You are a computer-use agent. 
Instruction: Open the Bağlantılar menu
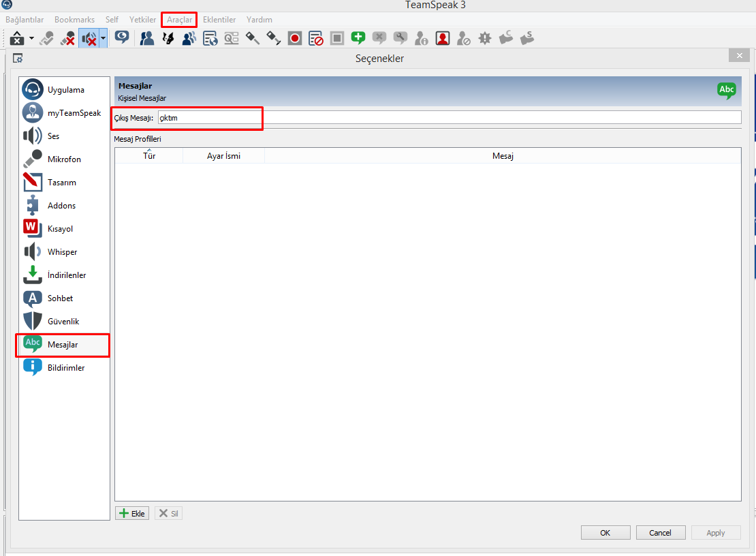25,20
